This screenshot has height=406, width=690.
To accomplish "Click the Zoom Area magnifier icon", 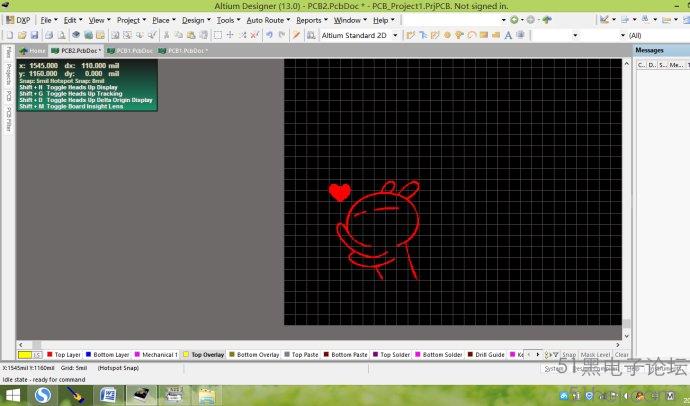I will [127, 35].
